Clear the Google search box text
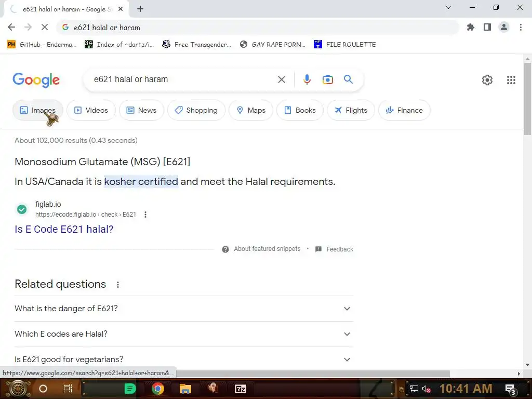This screenshot has height=399, width=532. click(281, 79)
